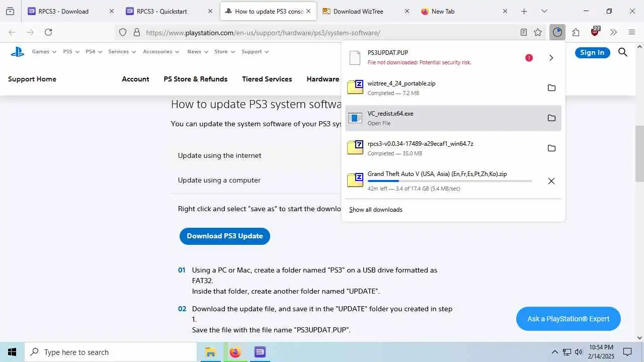Open Support Home section
The width and height of the screenshot is (644, 362).
[x=32, y=79]
